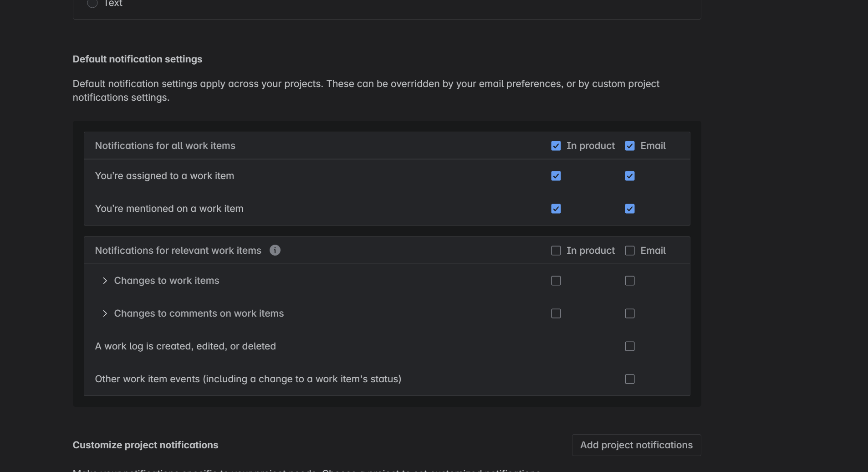Screen dimensions: 868x472
Task: Click the Customize project notifications heading
Action: [x=145, y=445]
